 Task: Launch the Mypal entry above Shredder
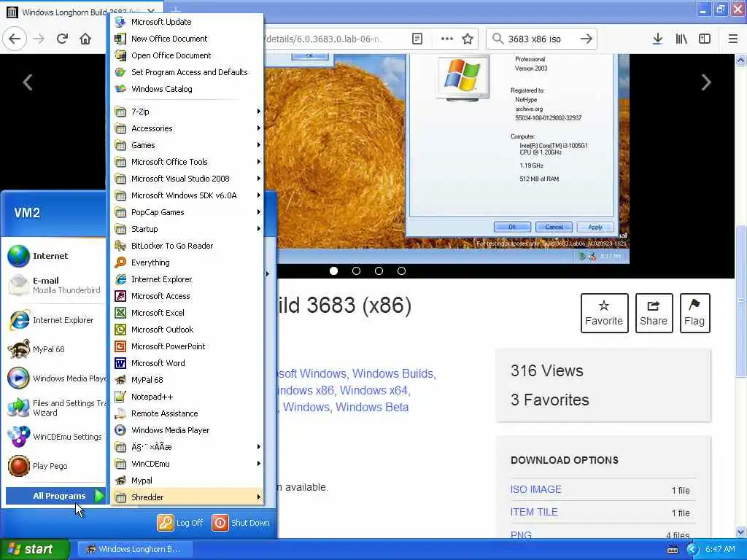[187, 481]
